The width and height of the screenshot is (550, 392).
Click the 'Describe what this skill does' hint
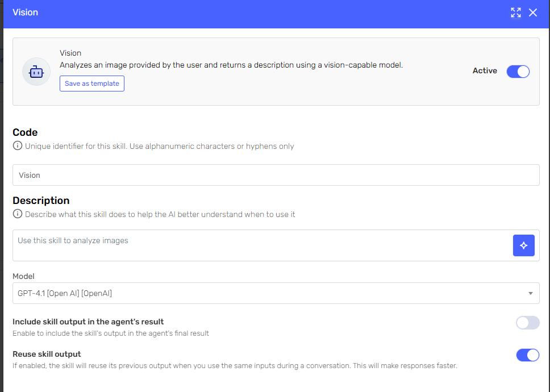pos(160,214)
